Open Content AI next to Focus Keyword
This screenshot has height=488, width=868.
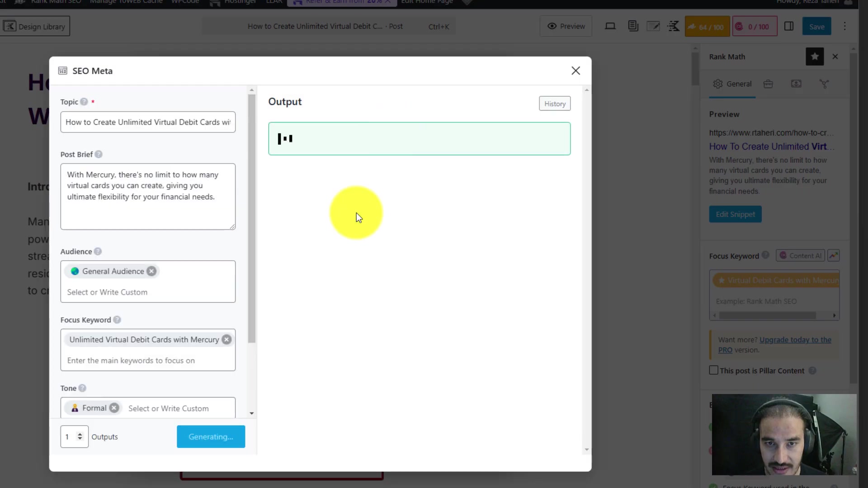(x=800, y=256)
